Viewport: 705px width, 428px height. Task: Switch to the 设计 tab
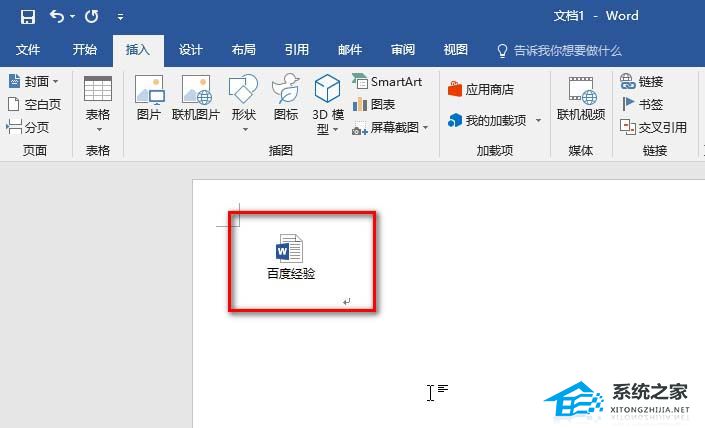[x=191, y=49]
